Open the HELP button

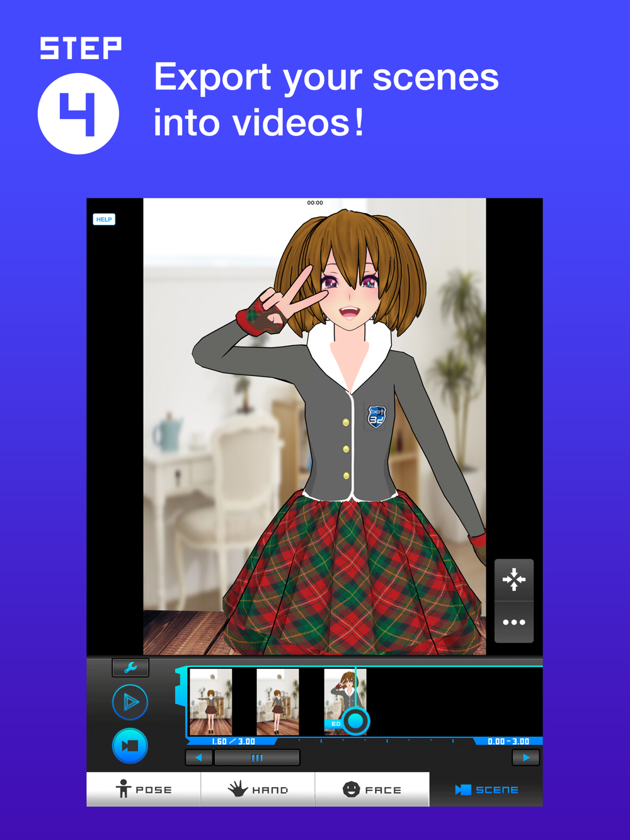point(104,219)
